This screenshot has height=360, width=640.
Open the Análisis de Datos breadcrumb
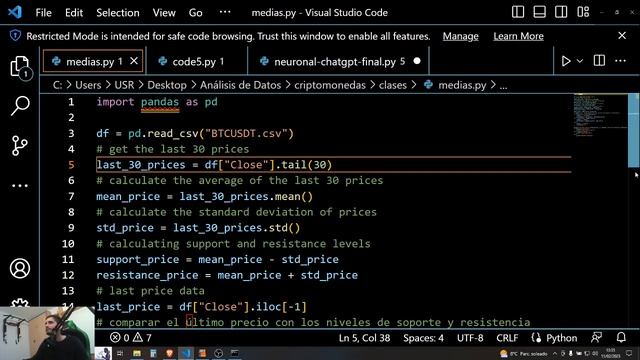click(240, 85)
